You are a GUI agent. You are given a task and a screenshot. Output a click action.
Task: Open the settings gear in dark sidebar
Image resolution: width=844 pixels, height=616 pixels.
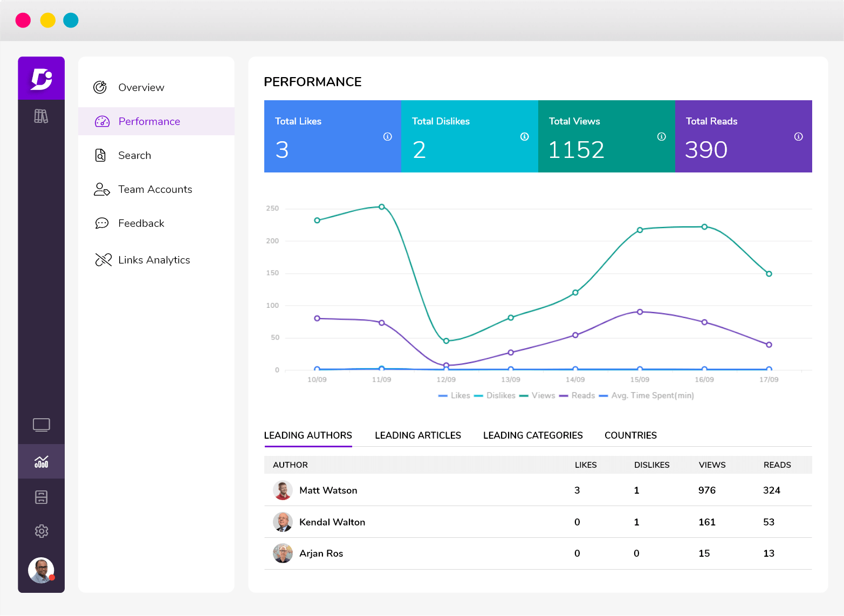[x=41, y=531]
